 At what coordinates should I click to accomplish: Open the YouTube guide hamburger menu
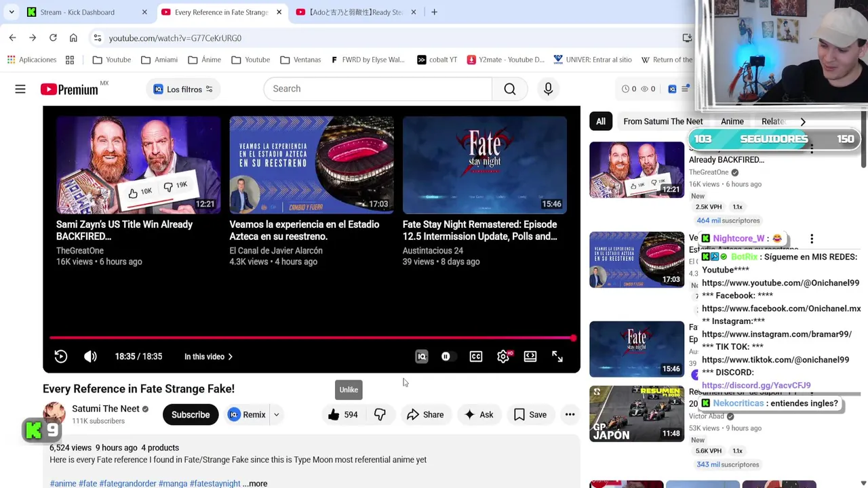20,89
